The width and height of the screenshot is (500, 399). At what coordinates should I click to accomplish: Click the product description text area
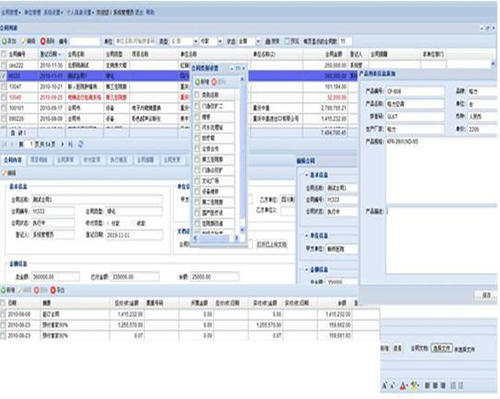point(442,240)
